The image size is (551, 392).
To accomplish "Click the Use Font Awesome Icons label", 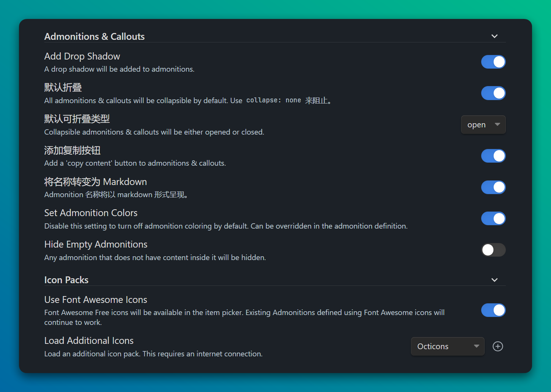I will pyautogui.click(x=96, y=300).
